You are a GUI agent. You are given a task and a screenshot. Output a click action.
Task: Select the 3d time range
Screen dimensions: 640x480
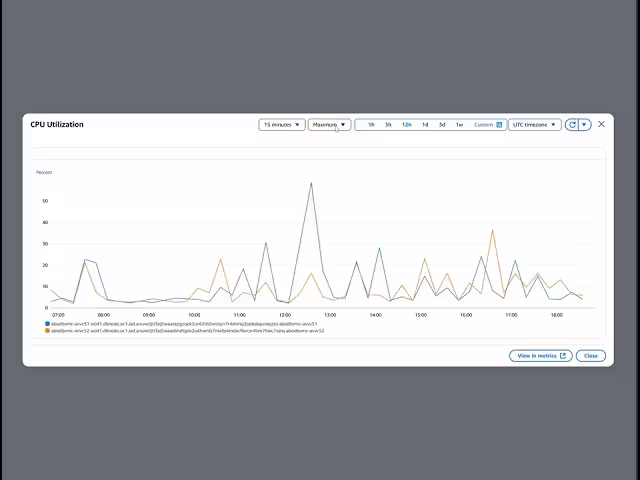pos(442,125)
